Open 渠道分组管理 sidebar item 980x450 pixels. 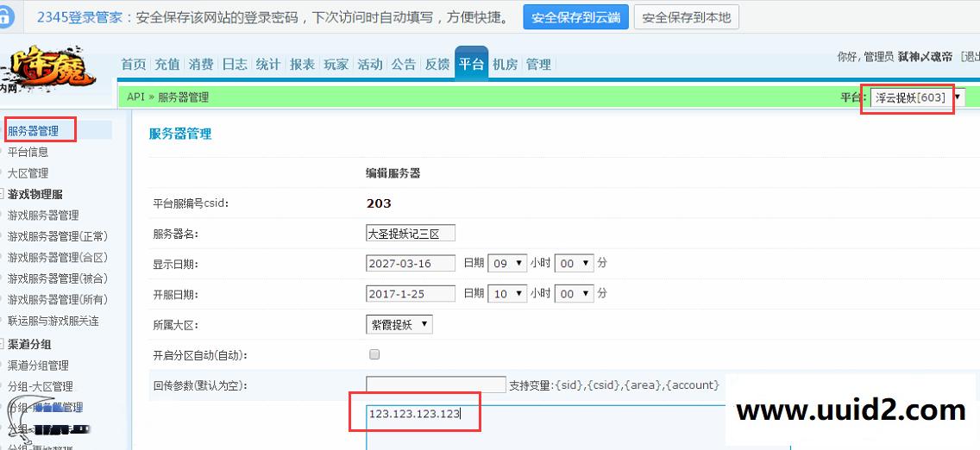point(38,366)
